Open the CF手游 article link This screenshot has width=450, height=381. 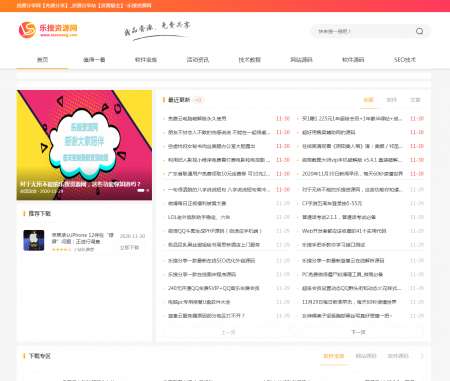[332, 203]
